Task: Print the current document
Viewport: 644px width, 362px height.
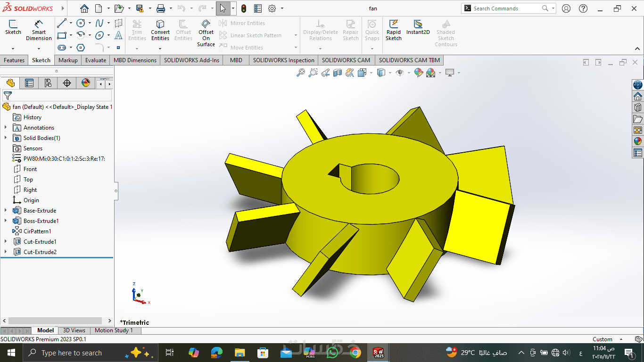Action: coord(160,8)
